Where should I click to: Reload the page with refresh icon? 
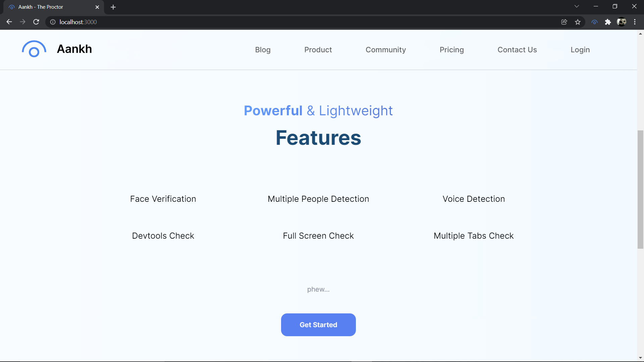[36, 22]
